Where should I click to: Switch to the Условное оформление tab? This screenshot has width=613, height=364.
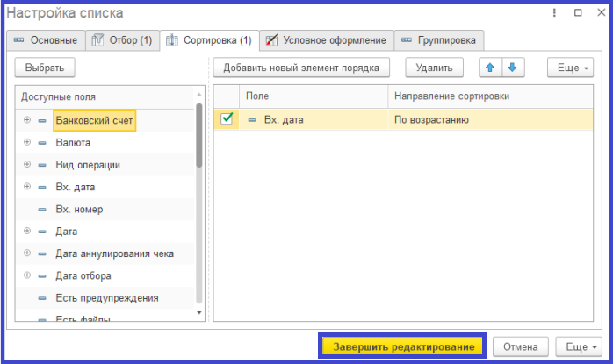pos(333,40)
